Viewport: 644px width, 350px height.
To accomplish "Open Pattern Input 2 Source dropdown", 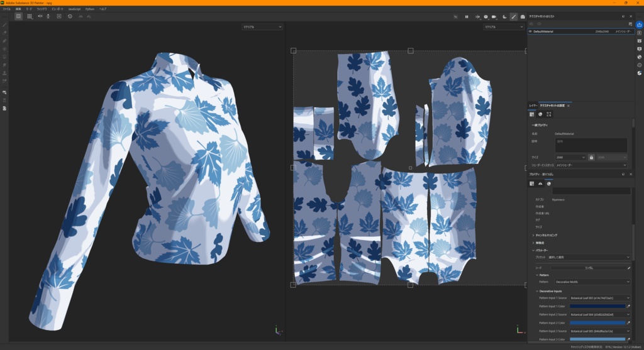I will coord(599,314).
